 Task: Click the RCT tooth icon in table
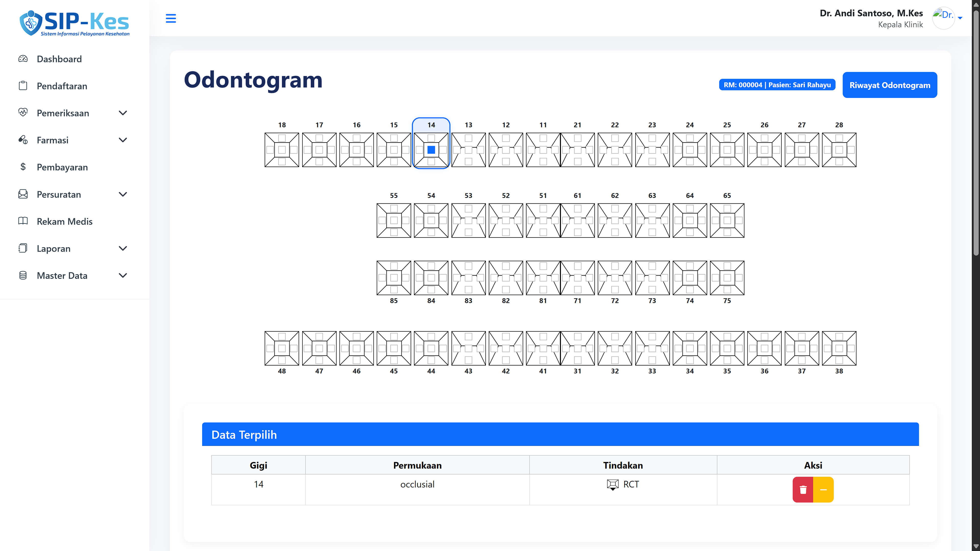(x=612, y=484)
